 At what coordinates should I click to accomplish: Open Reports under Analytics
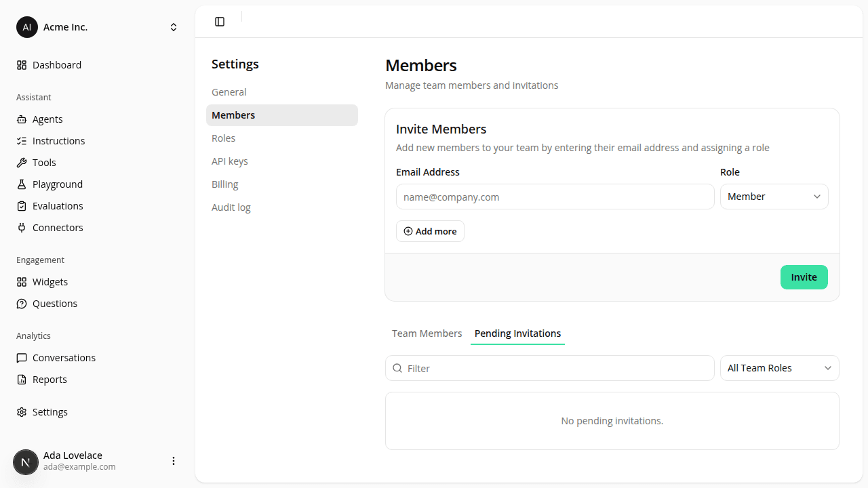(98, 380)
